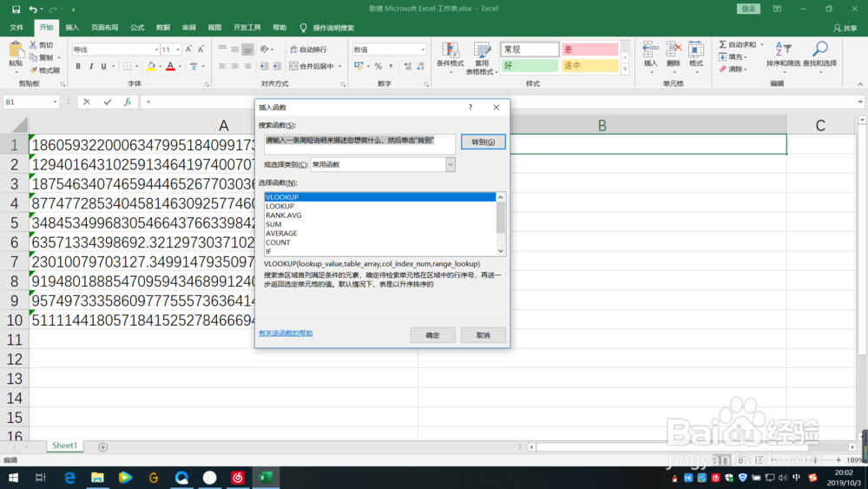The image size is (868, 489).
Task: Click the Cut scissors icon
Action: pos(33,45)
